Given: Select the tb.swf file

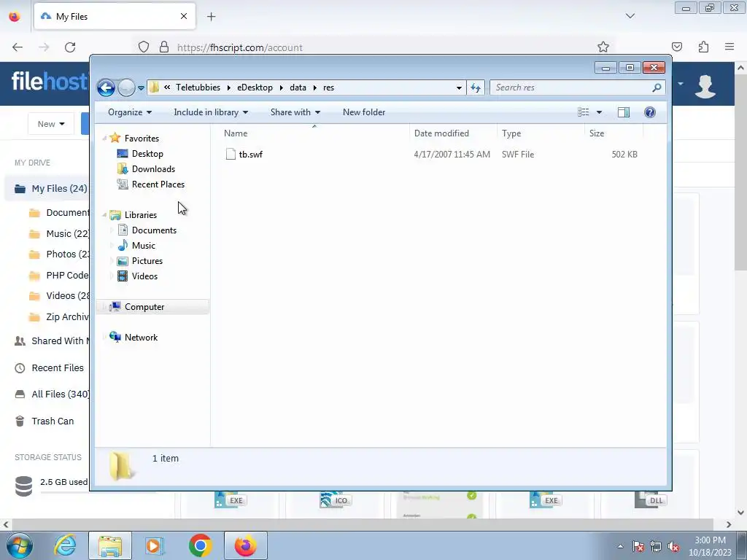Looking at the screenshot, I should pyautogui.click(x=251, y=155).
